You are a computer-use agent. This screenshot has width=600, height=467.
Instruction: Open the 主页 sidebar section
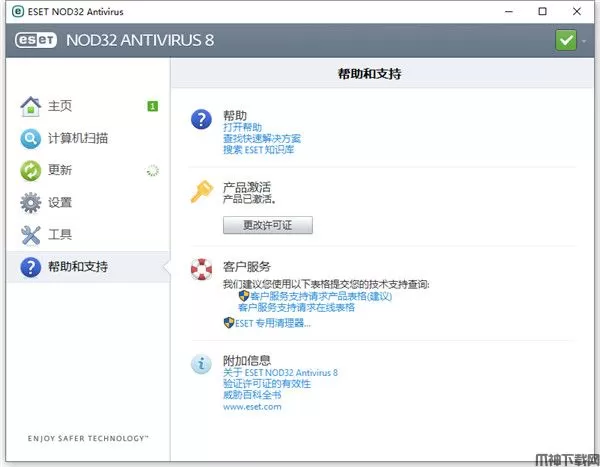[x=60, y=106]
